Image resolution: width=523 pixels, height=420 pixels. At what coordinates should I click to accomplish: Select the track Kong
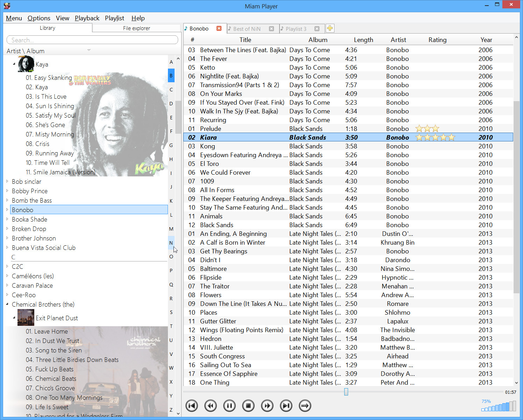[348, 146]
